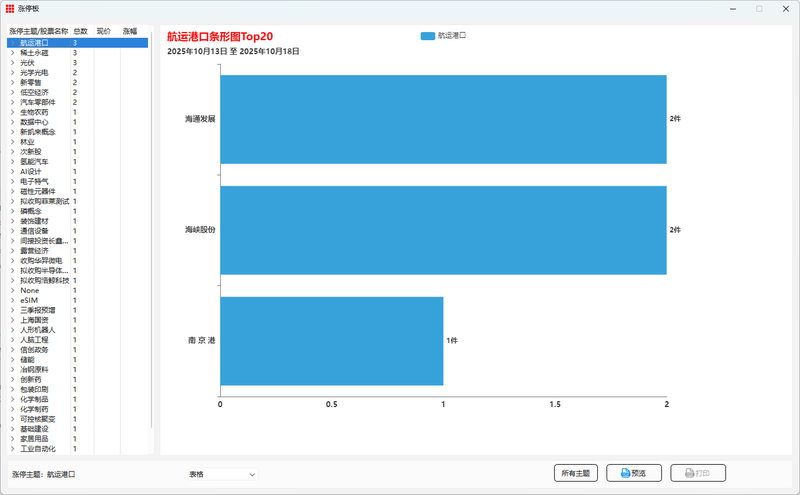Open the 表格 view type dropdown

point(222,474)
